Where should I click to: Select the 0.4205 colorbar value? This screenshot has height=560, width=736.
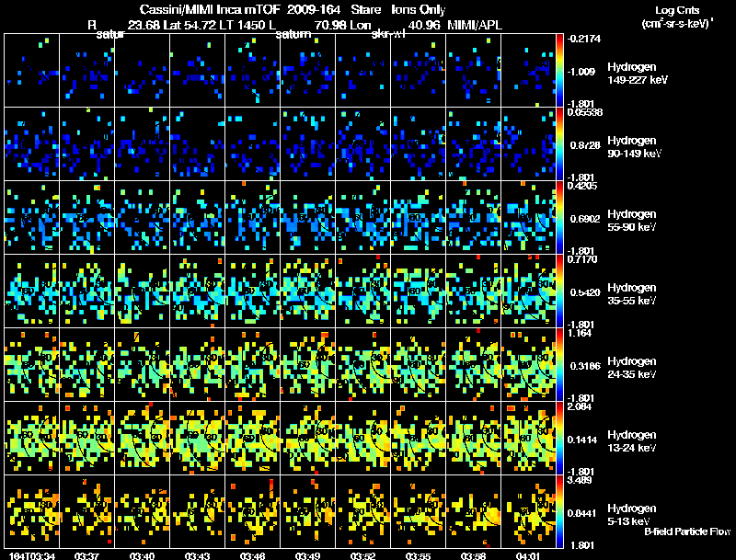coord(582,186)
